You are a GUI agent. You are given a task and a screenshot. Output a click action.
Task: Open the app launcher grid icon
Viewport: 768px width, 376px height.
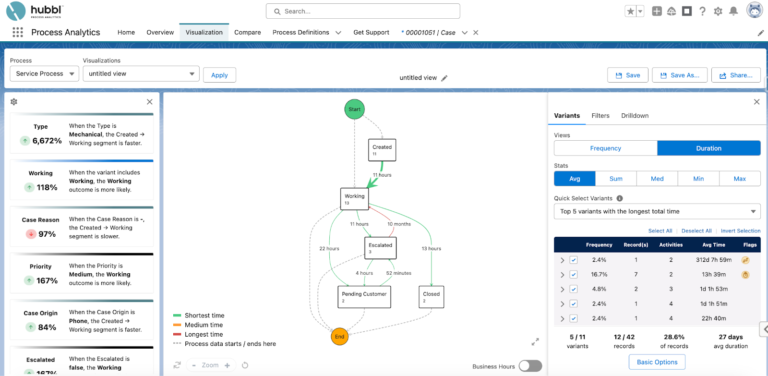point(18,32)
